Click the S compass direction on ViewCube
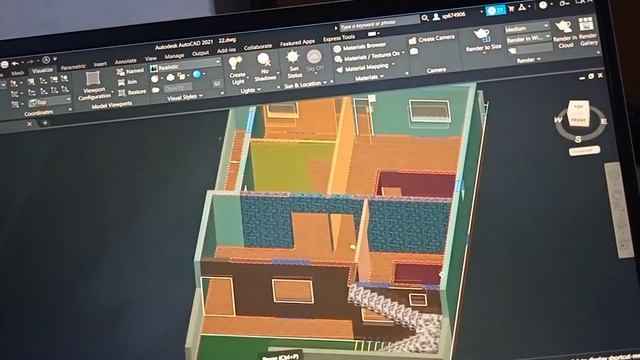640x360 pixels. click(x=578, y=140)
